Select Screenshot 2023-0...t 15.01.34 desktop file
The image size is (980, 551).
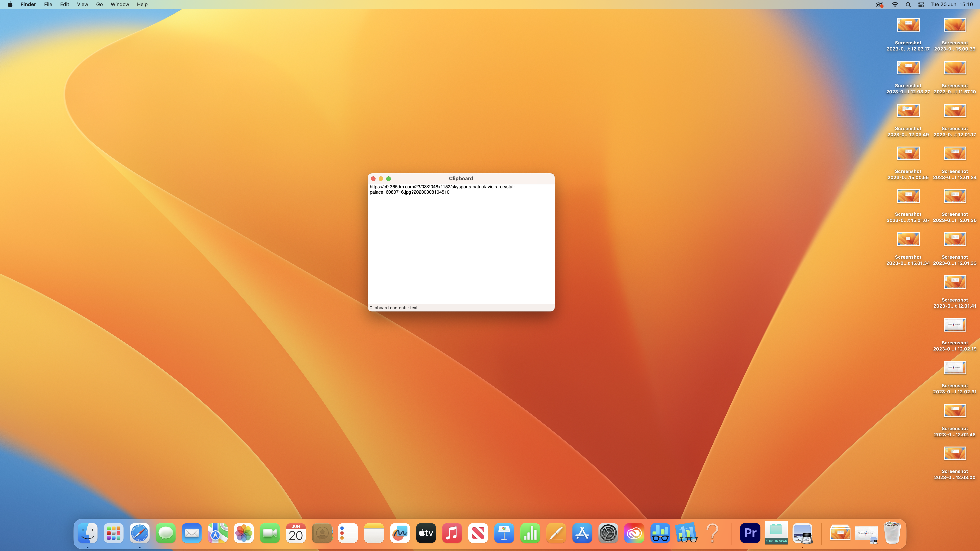pyautogui.click(x=908, y=249)
